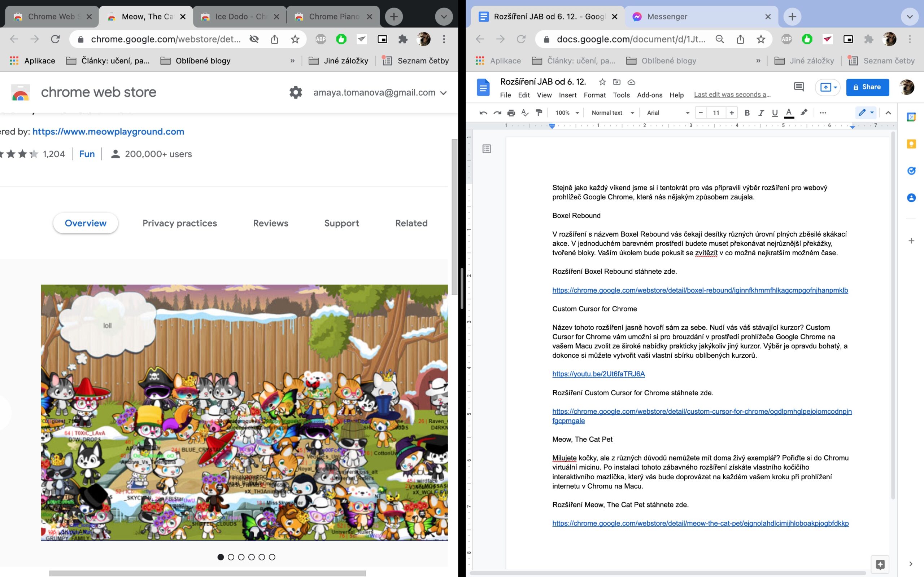Toggle bold formatting in Docs toolbar
The height and width of the screenshot is (577, 924).
[747, 113]
